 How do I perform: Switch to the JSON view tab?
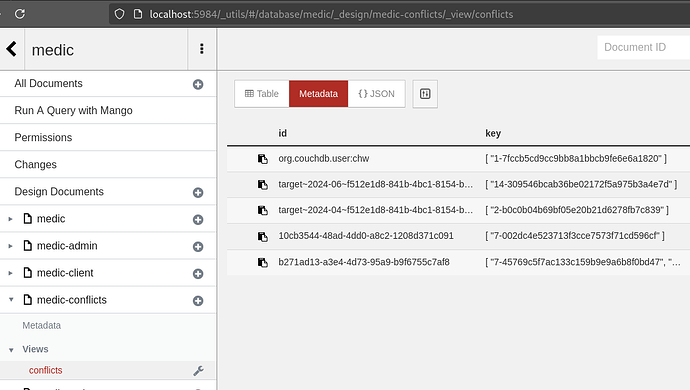coord(377,94)
